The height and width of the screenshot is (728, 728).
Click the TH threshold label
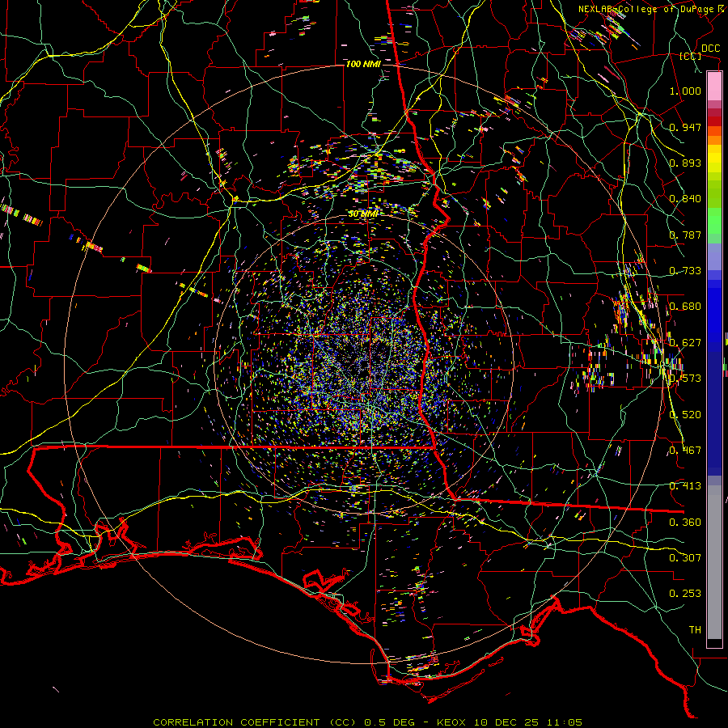click(x=695, y=630)
